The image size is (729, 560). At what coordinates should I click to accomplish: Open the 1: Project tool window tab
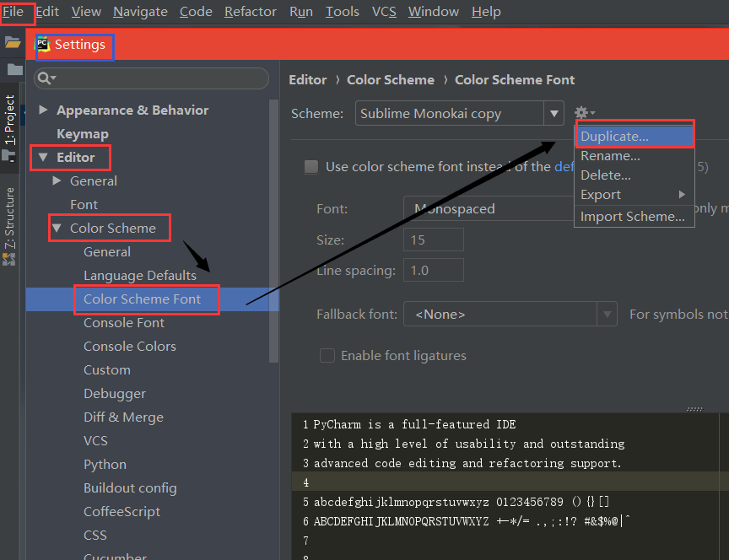point(10,120)
